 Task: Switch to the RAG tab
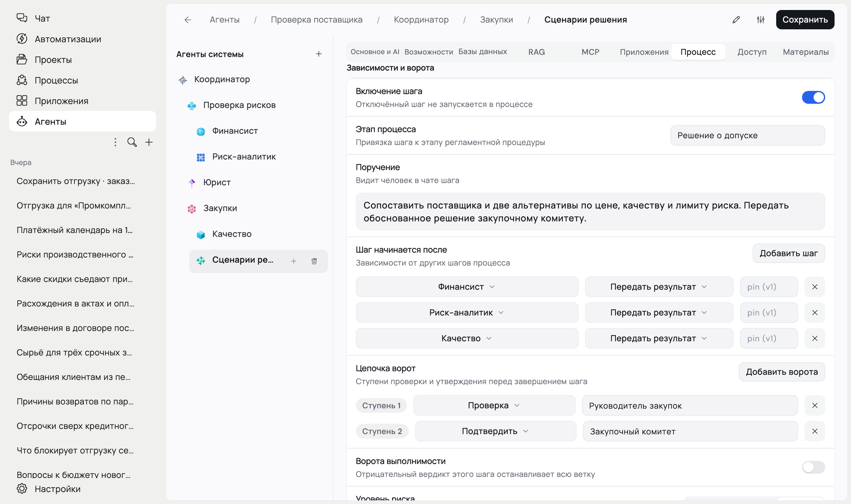click(x=536, y=52)
